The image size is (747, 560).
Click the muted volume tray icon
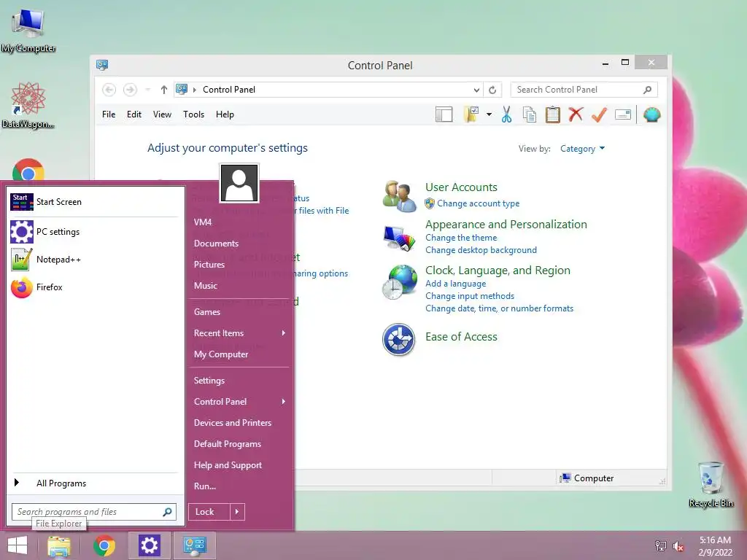(x=678, y=546)
